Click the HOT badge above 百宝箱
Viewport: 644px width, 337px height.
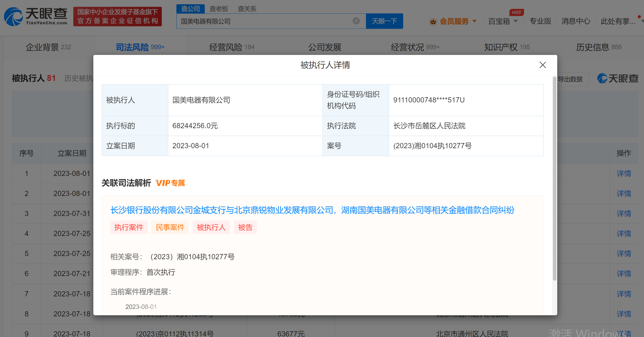click(516, 12)
